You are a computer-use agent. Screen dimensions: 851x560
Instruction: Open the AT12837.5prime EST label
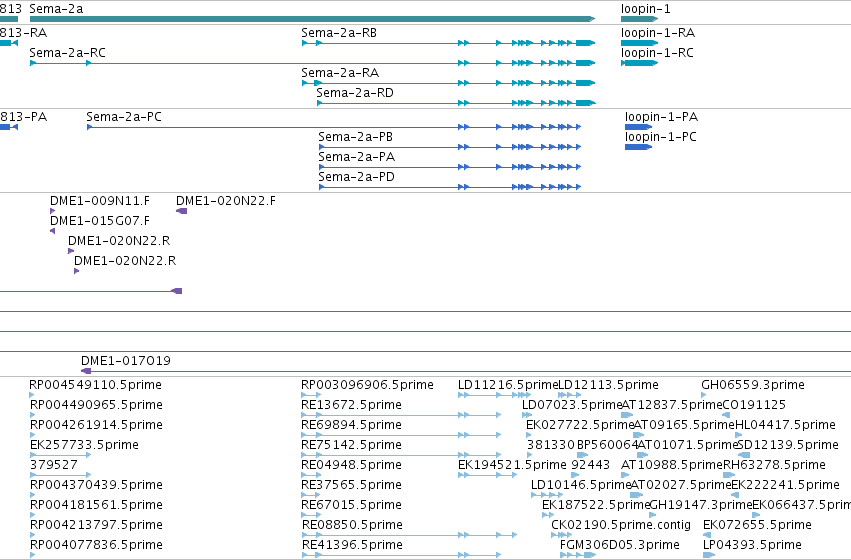pyautogui.click(x=672, y=405)
